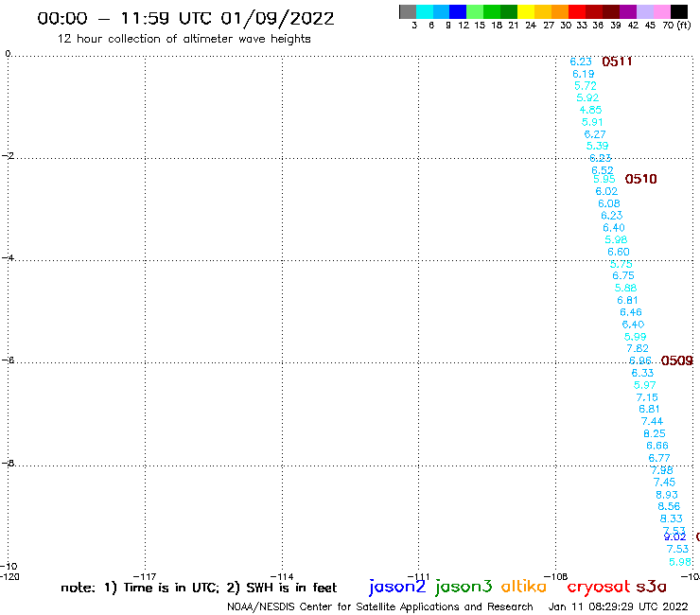Screen dimensions: 700x615
Task: Click the wave height reading 5.92
Action: [587, 97]
